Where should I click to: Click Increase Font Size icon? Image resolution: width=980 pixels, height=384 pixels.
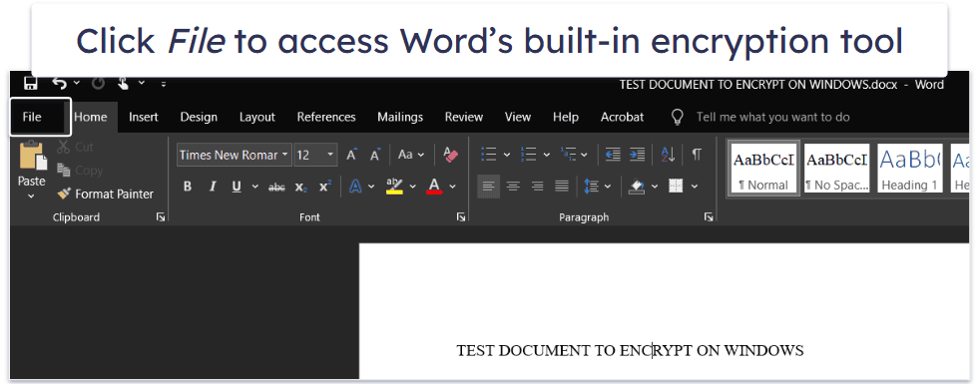tap(352, 155)
